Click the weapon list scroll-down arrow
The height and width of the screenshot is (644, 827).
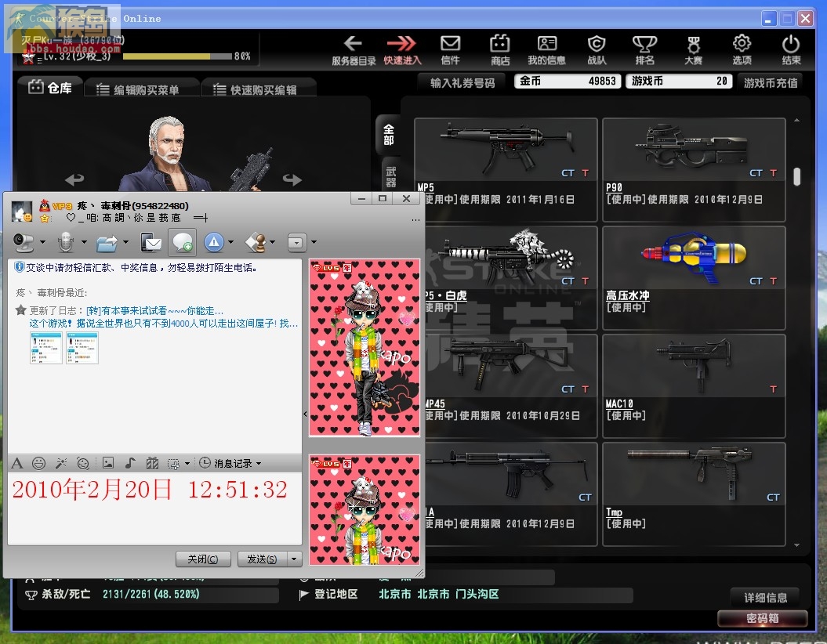coord(796,545)
